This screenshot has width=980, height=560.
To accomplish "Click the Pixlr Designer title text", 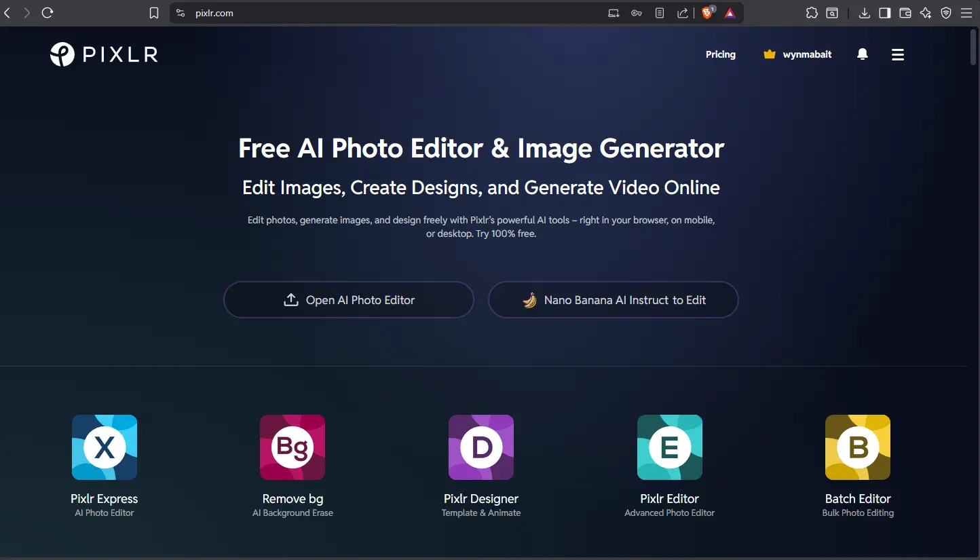I will (481, 499).
